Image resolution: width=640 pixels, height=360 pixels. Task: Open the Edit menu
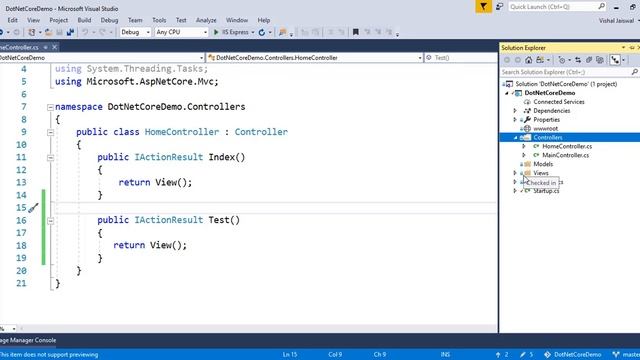coord(12,20)
